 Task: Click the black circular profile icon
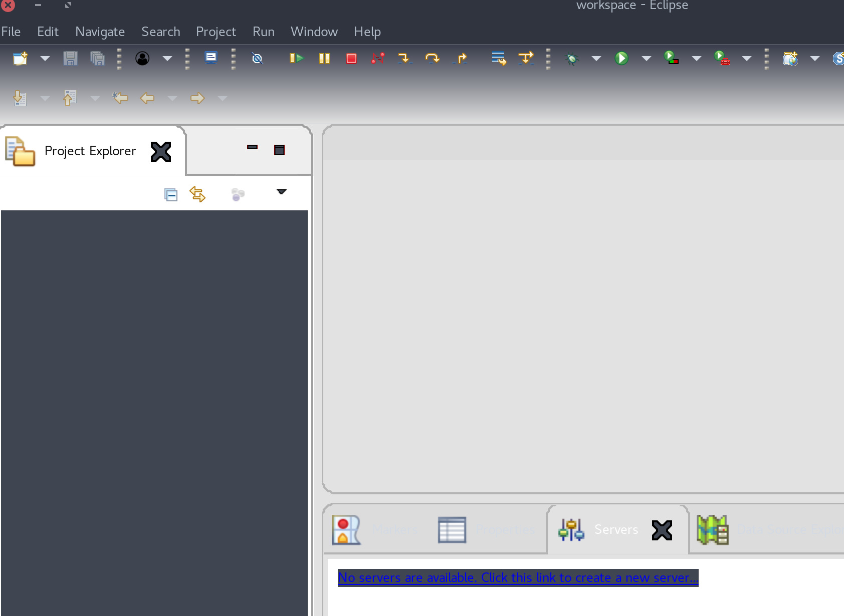[x=142, y=58]
